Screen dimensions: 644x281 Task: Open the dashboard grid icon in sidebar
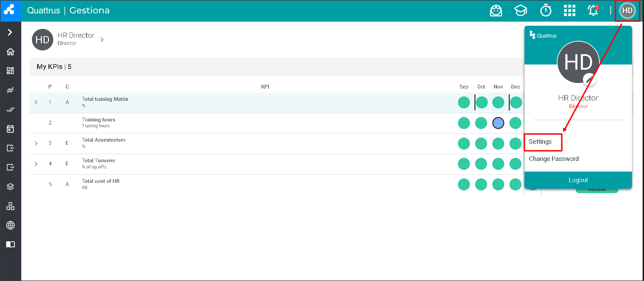click(x=10, y=71)
